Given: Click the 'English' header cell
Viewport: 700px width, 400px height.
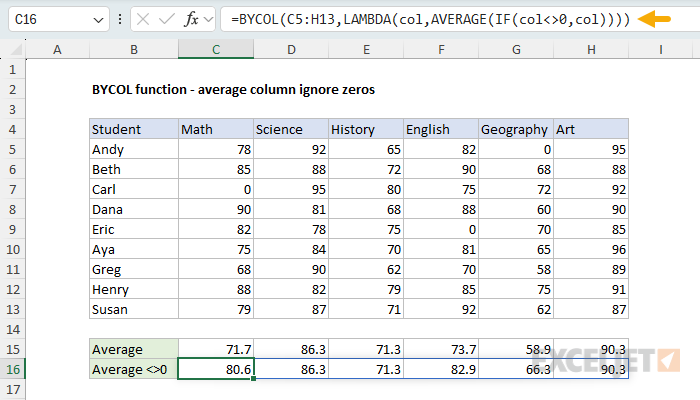Looking at the screenshot, I should point(441,129).
